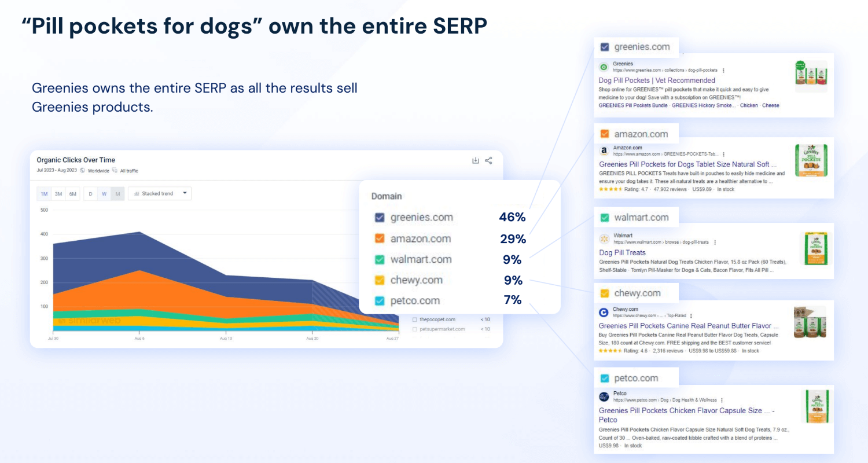Uncheck chewy.com in the Domain legend
868x463 pixels.
tap(380, 280)
